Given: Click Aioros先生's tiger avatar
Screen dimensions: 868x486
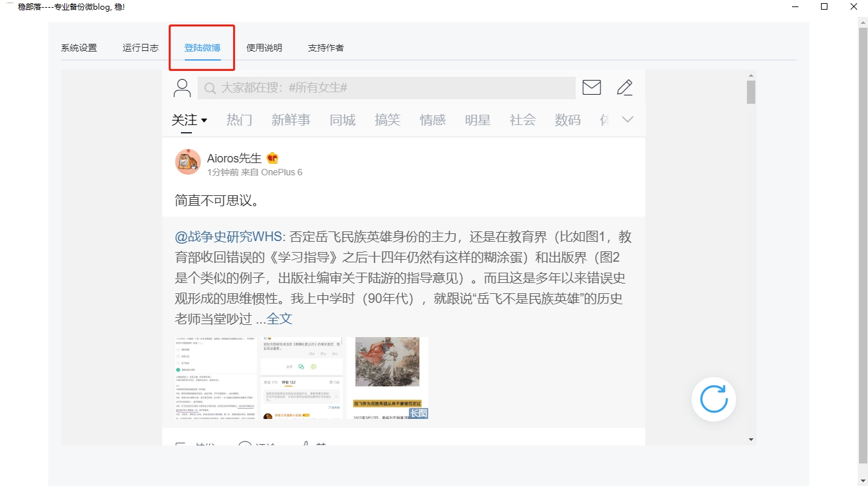Looking at the screenshot, I should (187, 162).
